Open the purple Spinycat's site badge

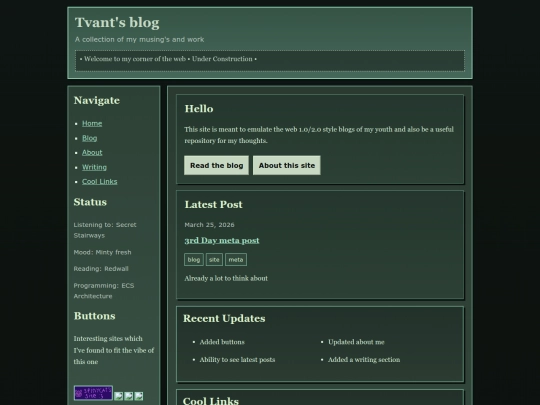pyautogui.click(x=93, y=393)
